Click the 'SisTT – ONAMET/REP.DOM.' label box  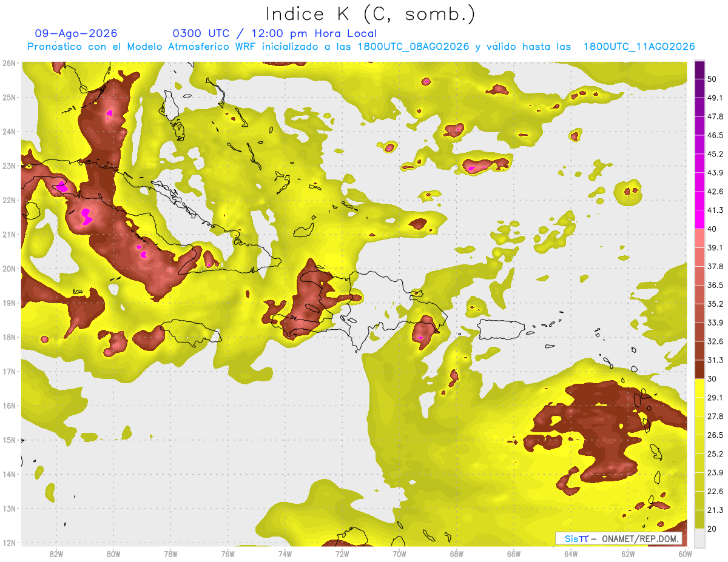coord(619,538)
